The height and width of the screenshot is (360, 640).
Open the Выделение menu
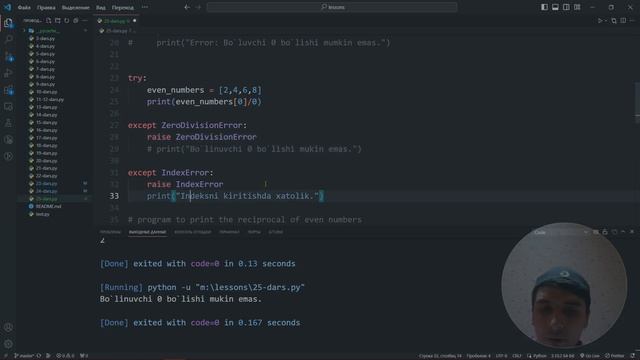76,7
